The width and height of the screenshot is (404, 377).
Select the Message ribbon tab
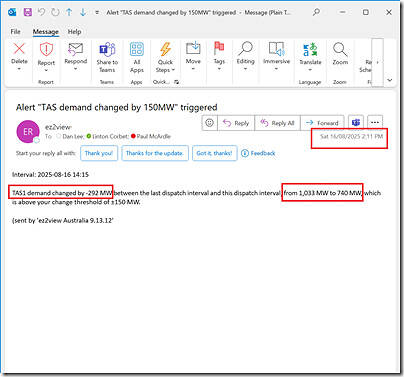[46, 32]
